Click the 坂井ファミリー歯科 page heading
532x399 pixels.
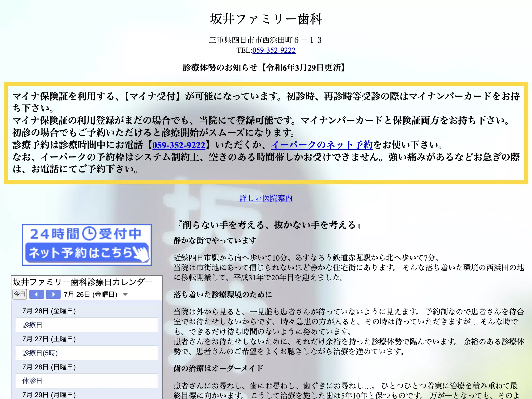(266, 19)
